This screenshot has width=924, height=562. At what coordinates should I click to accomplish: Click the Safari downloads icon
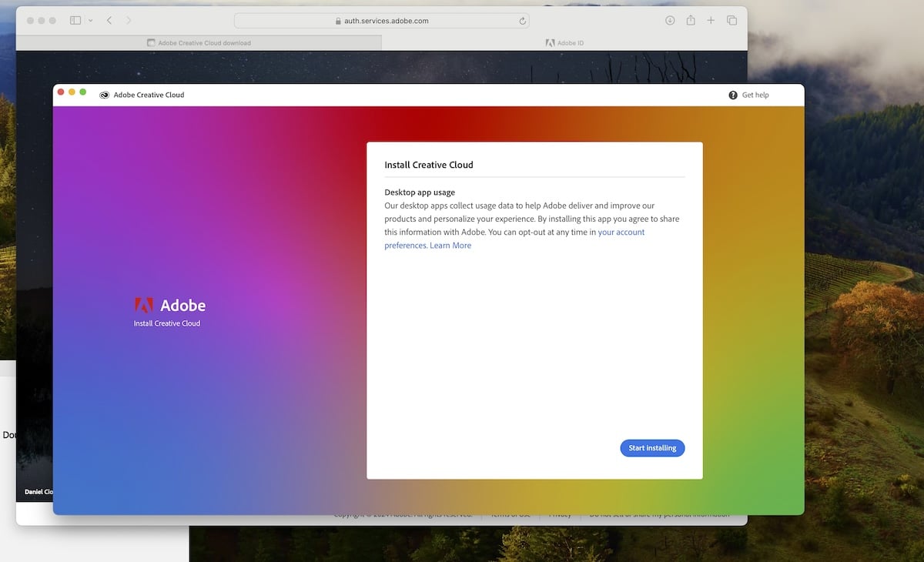pos(669,20)
